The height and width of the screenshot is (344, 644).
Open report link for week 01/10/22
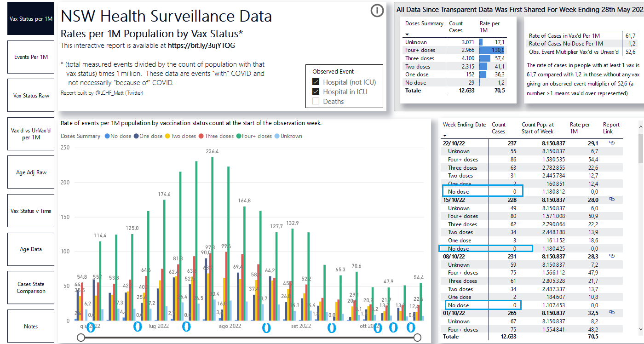pos(612,313)
